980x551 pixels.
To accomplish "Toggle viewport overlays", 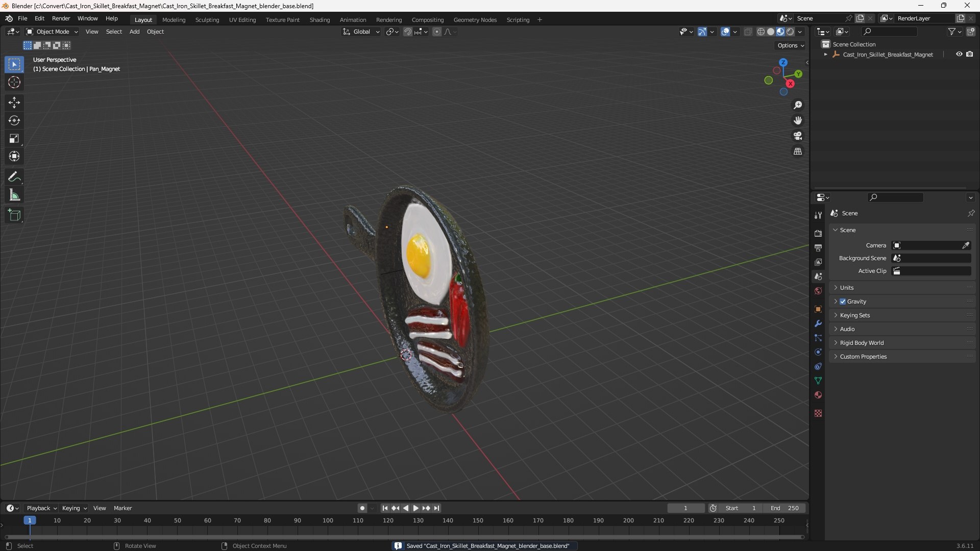I will pos(725,32).
